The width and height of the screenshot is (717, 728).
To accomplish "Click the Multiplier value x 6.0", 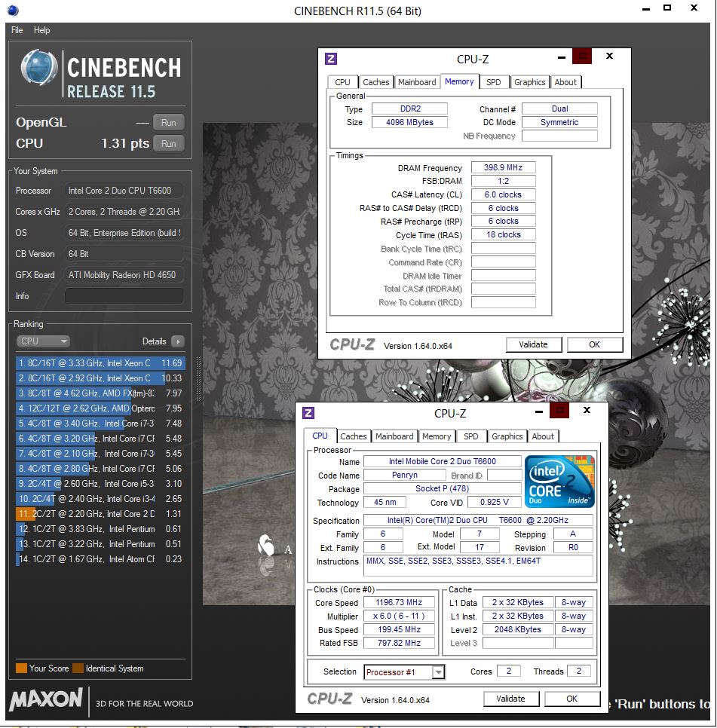I will [399, 616].
